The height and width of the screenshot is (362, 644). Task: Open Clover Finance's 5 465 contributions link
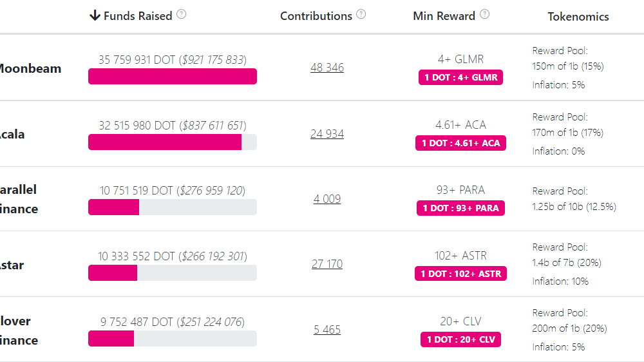coord(327,330)
